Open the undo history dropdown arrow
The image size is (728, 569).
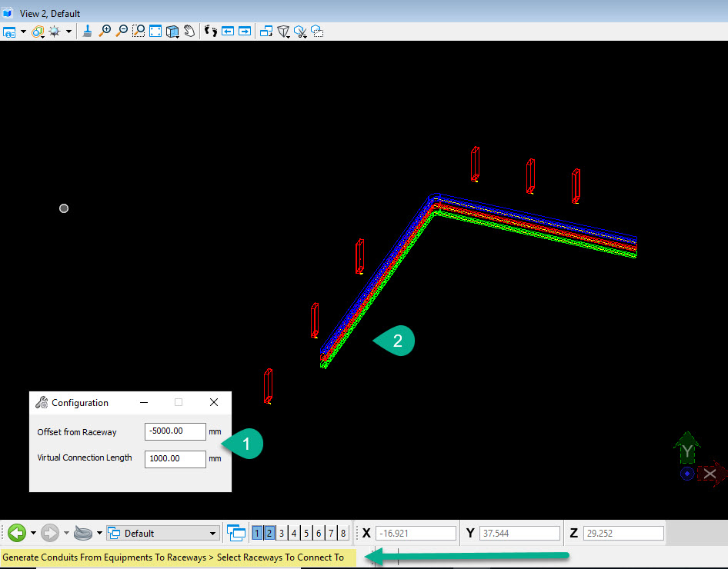pyautogui.click(x=34, y=532)
